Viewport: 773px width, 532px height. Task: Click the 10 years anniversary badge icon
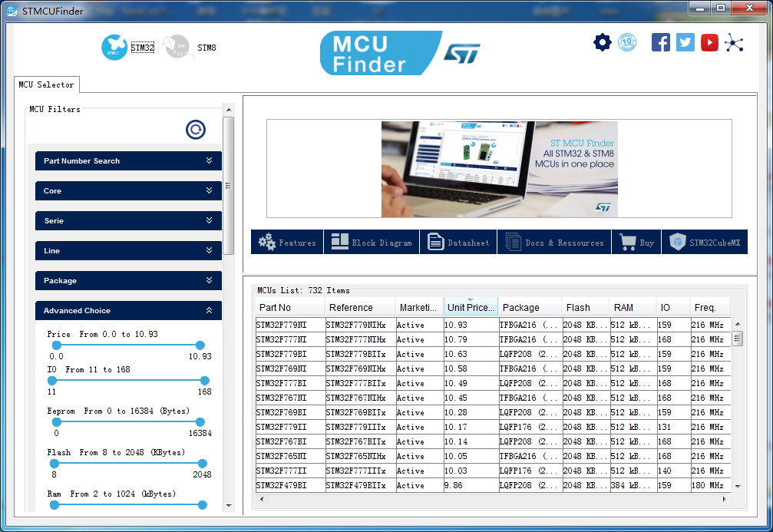click(627, 42)
